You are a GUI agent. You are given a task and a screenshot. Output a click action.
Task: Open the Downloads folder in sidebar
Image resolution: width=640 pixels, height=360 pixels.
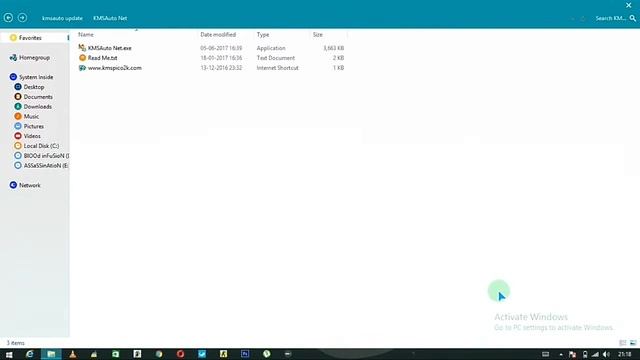[x=38, y=107]
